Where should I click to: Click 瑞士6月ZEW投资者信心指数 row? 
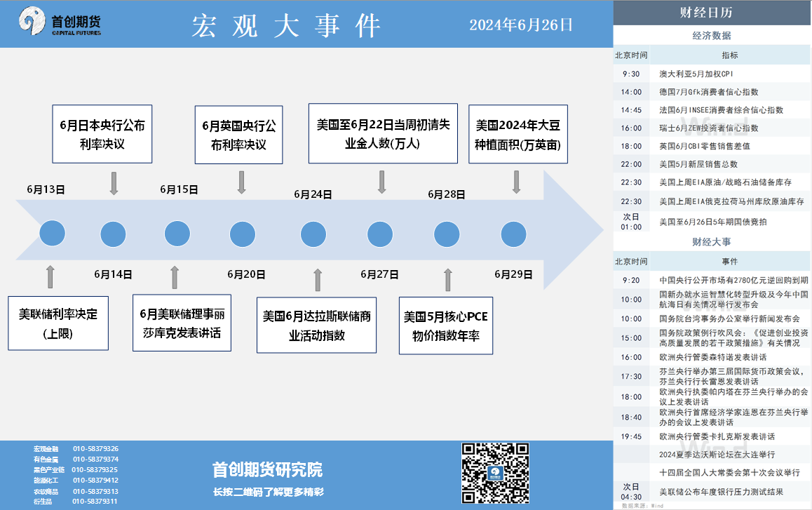coord(712,128)
